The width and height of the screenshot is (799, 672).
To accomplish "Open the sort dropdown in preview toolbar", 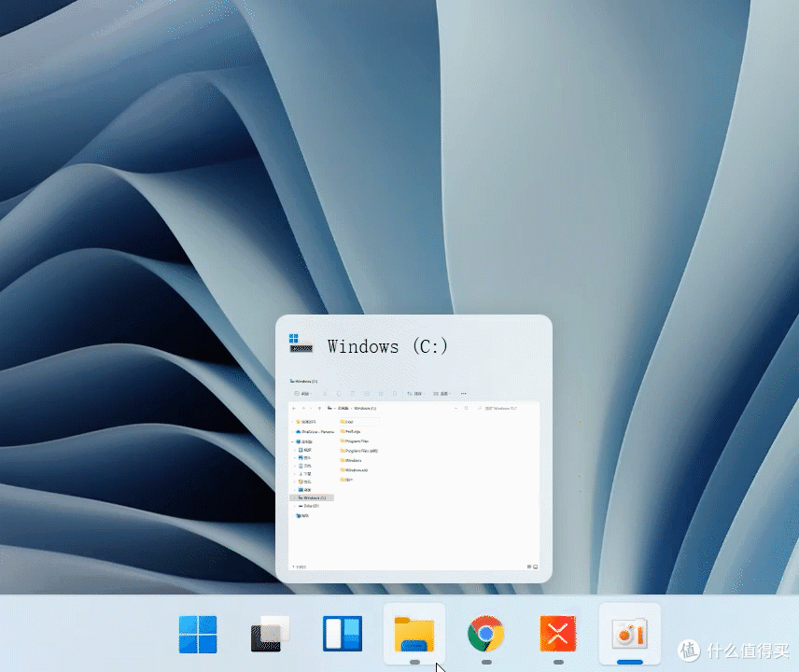I will pyautogui.click(x=415, y=394).
